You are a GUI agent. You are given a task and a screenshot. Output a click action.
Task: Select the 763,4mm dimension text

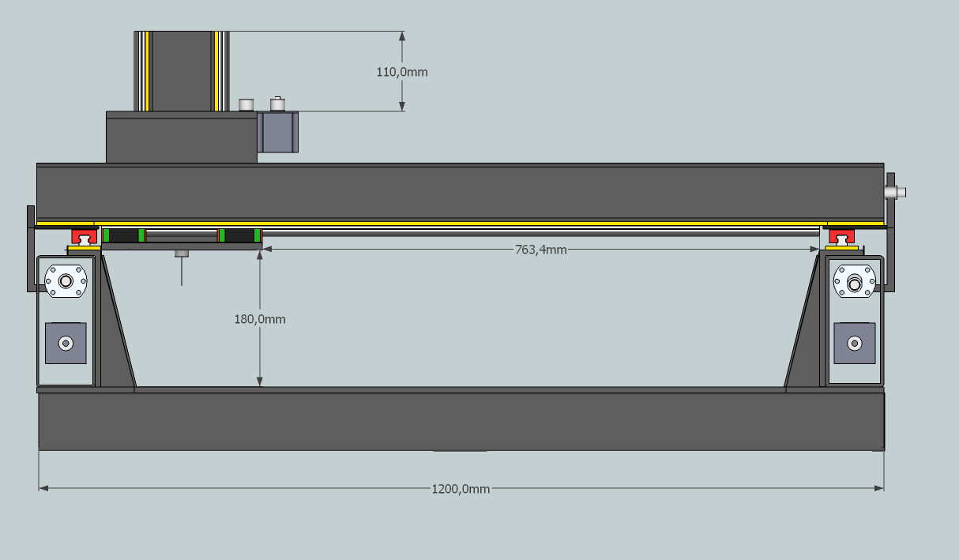click(540, 250)
